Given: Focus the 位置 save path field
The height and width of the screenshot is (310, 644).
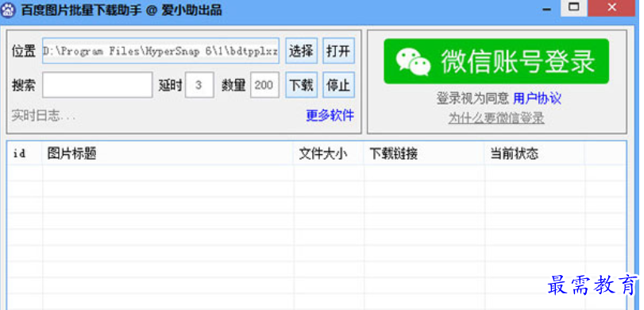Looking at the screenshot, I should (x=160, y=51).
